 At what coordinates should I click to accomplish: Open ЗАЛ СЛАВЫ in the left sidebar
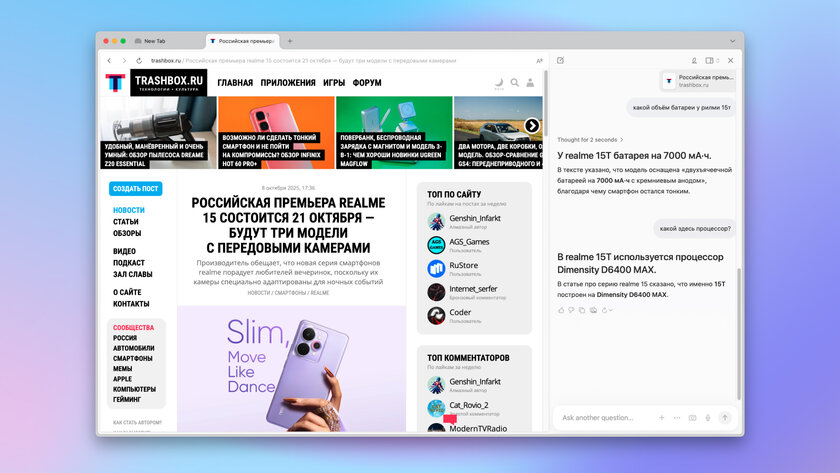pyautogui.click(x=132, y=274)
